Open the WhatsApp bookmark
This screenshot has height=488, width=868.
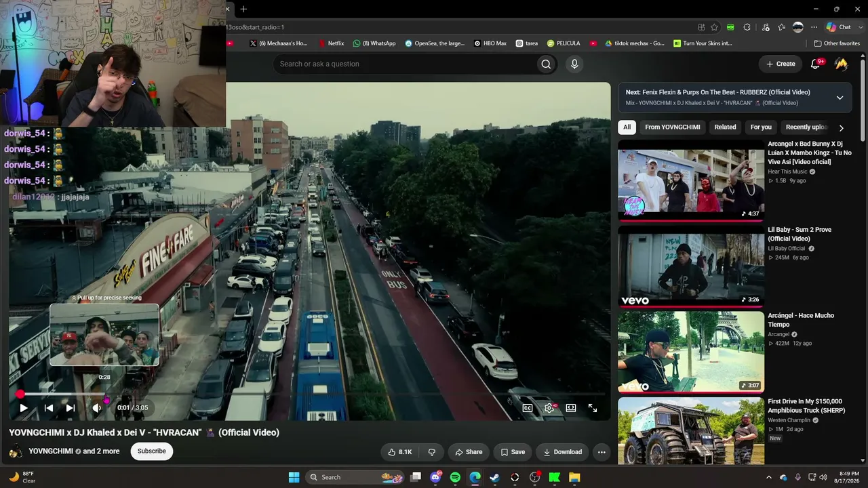coord(374,43)
